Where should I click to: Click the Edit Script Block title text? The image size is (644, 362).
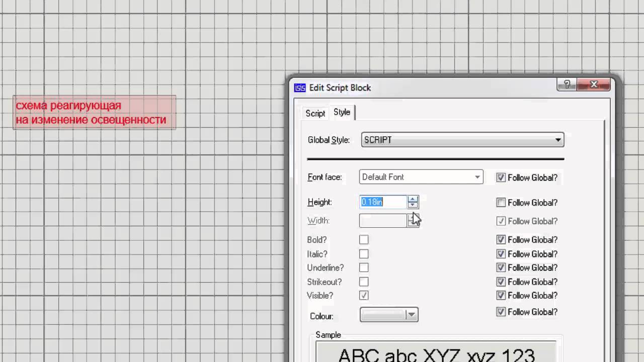340,87
